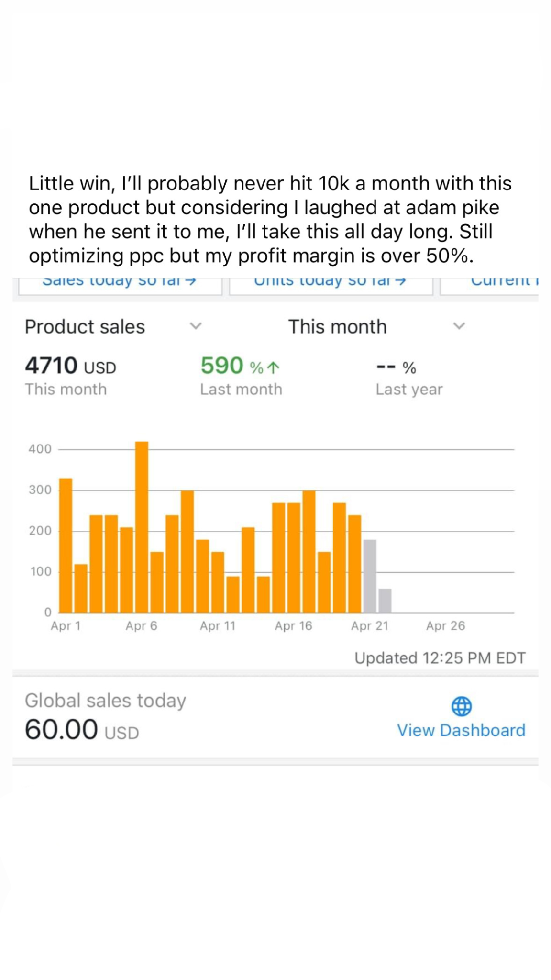551x980 pixels.
Task: Open the Product sales dropdown
Action: (196, 326)
